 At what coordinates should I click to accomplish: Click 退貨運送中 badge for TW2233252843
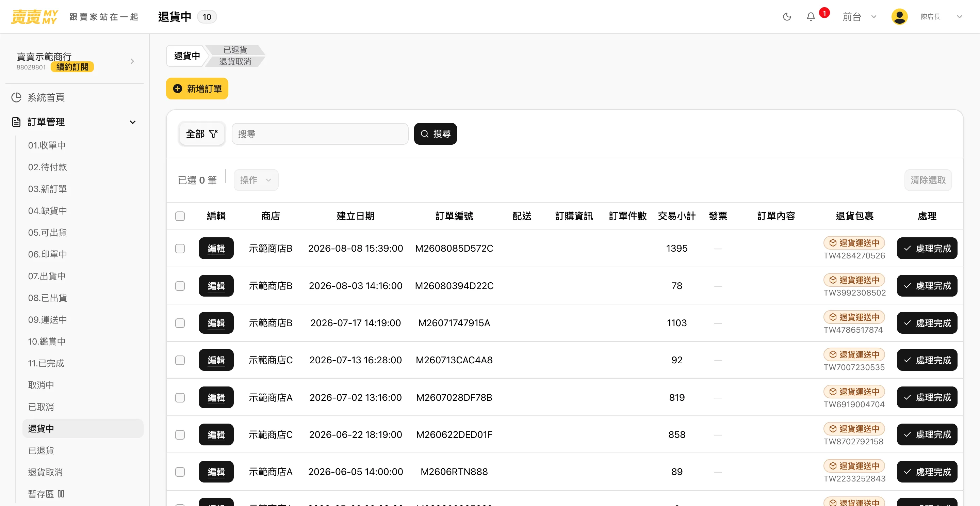point(854,465)
